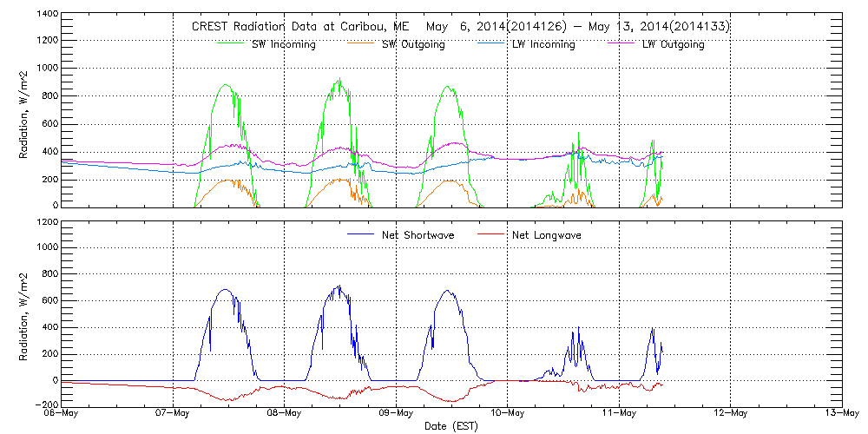The height and width of the screenshot is (434, 868).
Task: Select the 12-May date on the x-axis
Action: tap(729, 413)
